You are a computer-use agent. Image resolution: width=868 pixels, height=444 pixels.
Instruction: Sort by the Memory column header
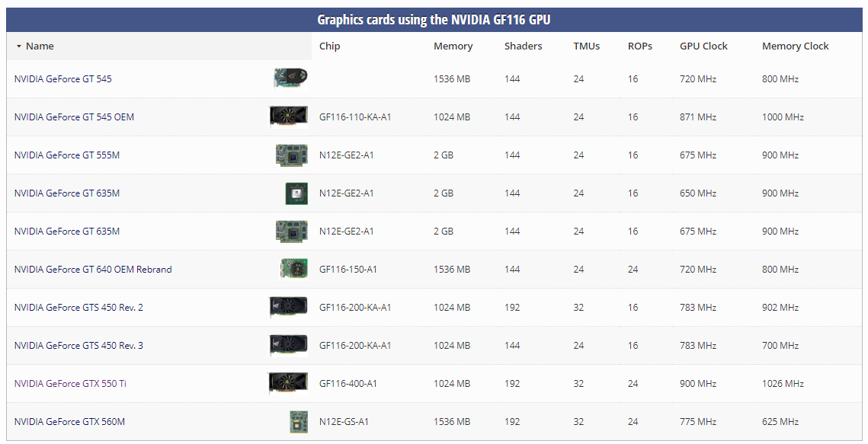453,46
